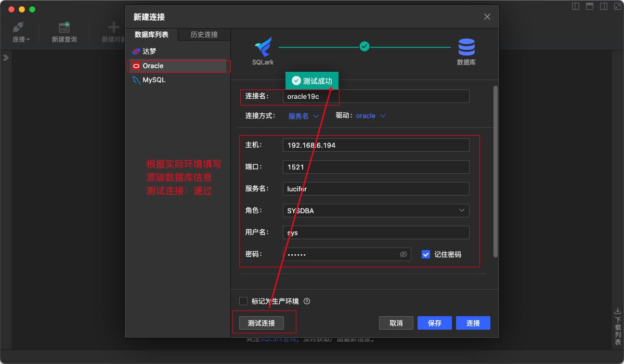Select the Oracle database type
The width and height of the screenshot is (624, 364).
[178, 66]
